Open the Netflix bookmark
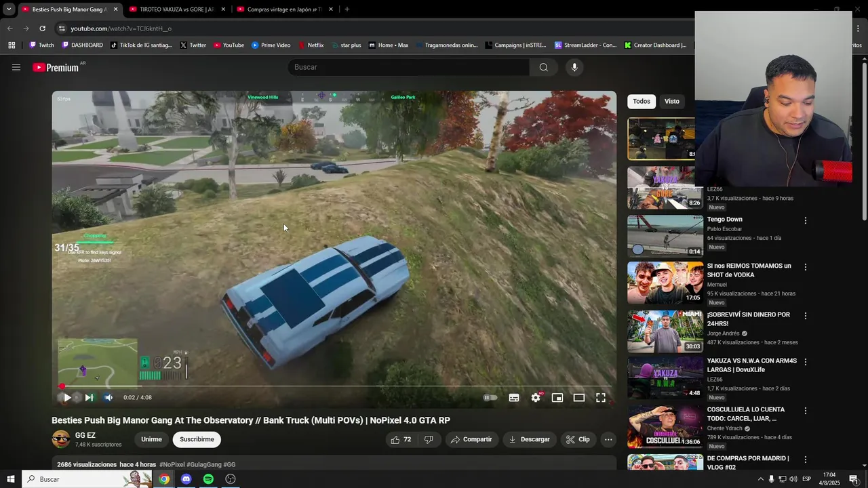Viewport: 868px width, 488px height. click(311, 45)
